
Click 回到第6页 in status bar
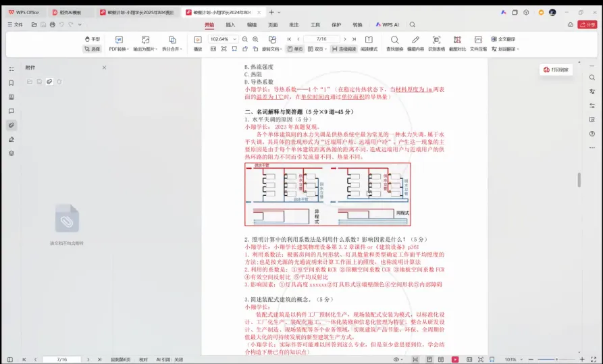click(121, 359)
